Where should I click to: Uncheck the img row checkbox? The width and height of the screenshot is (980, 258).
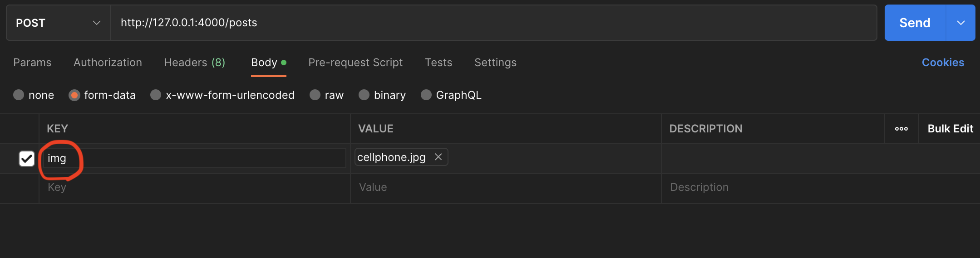[27, 159]
